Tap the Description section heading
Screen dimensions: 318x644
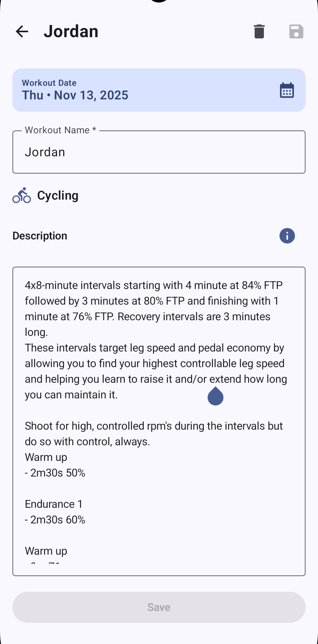point(40,236)
